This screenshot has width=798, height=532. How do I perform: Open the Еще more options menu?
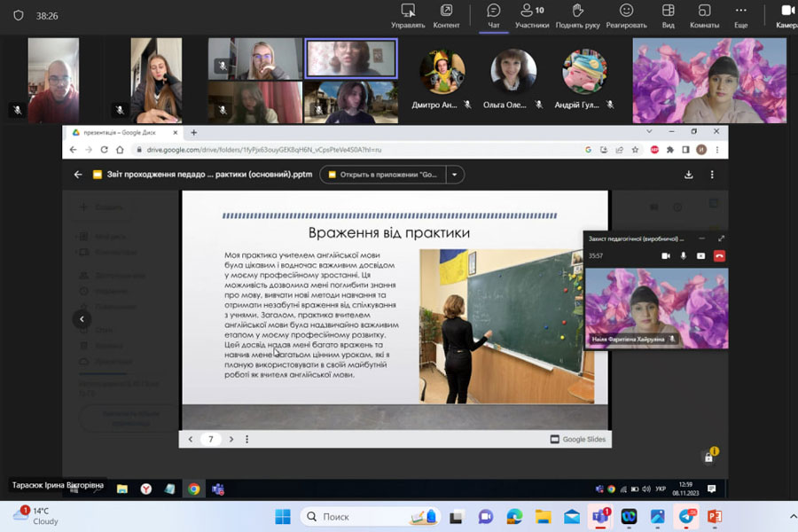[x=741, y=15]
